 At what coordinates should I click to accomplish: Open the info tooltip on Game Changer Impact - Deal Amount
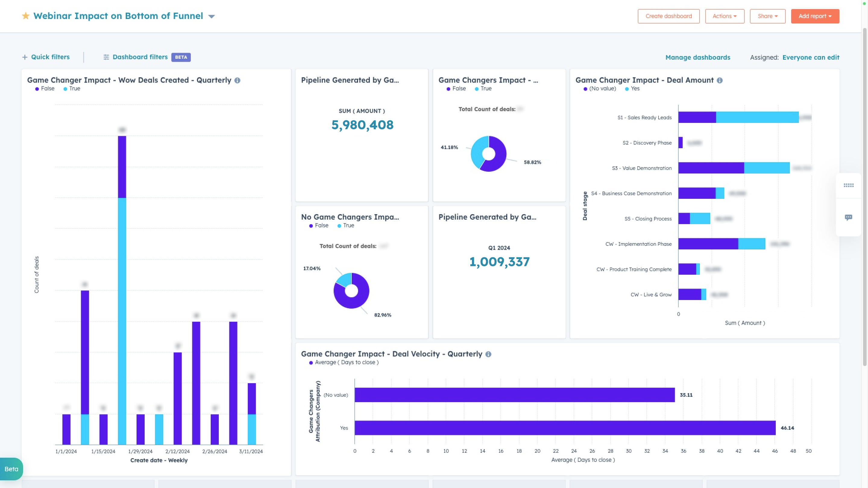pos(719,80)
